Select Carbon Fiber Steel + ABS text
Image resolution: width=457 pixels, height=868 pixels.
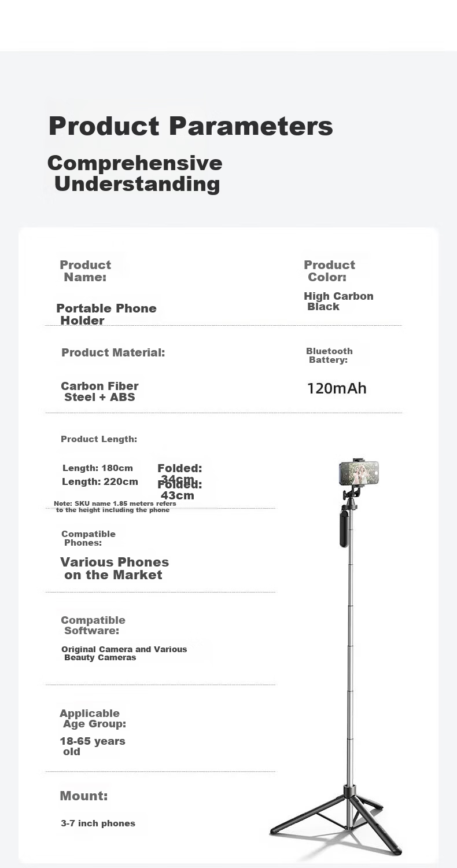coord(99,391)
